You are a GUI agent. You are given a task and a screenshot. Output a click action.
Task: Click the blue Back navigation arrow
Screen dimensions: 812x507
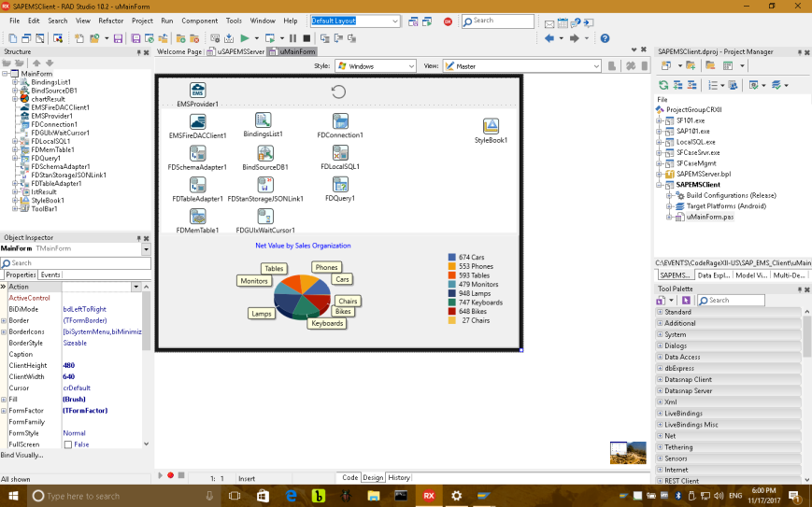(x=549, y=38)
